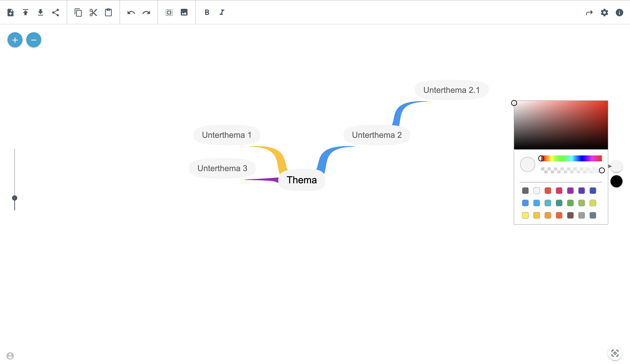Cut the selected node with scissors icon

[x=93, y=13]
